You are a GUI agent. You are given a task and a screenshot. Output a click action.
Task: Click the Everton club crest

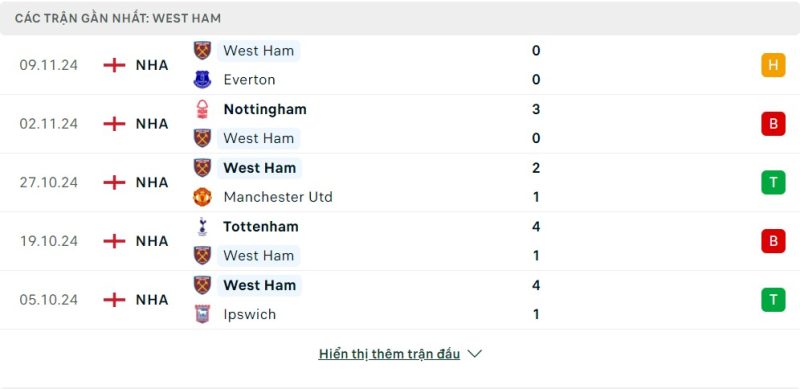pos(202,80)
